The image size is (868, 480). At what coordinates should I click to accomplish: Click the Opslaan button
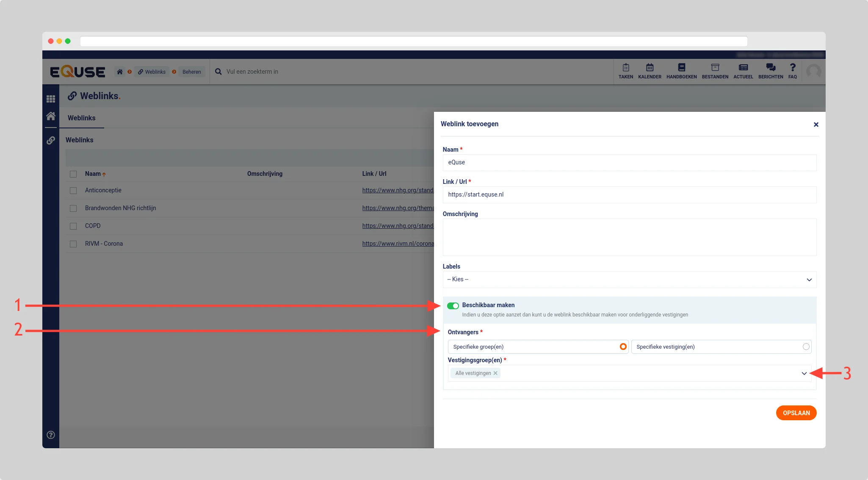[796, 413]
